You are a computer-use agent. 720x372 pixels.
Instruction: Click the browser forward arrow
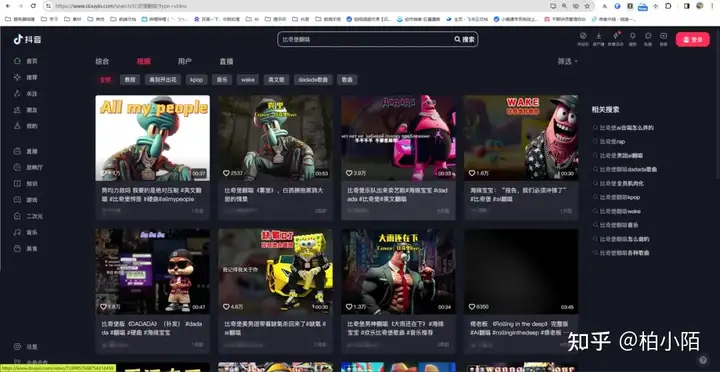(20, 6)
